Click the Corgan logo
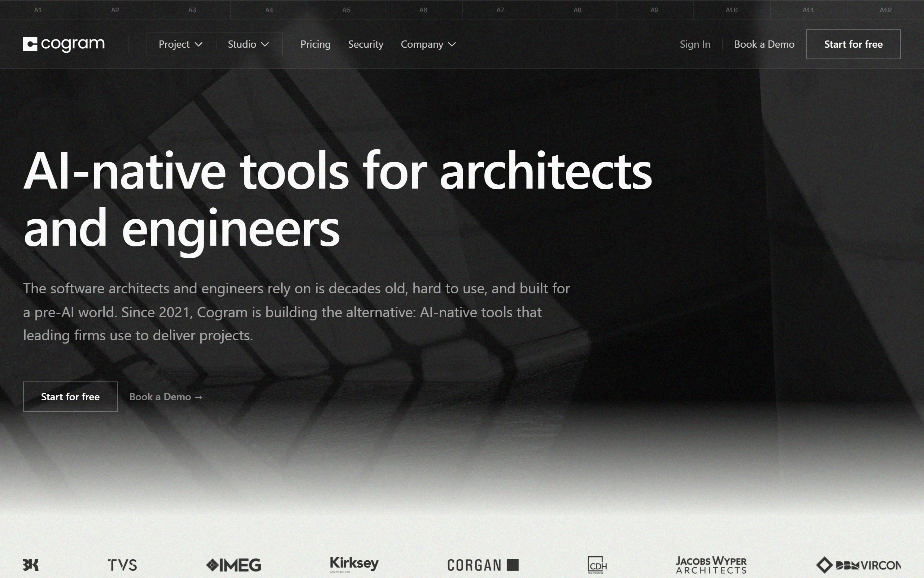 483,565
